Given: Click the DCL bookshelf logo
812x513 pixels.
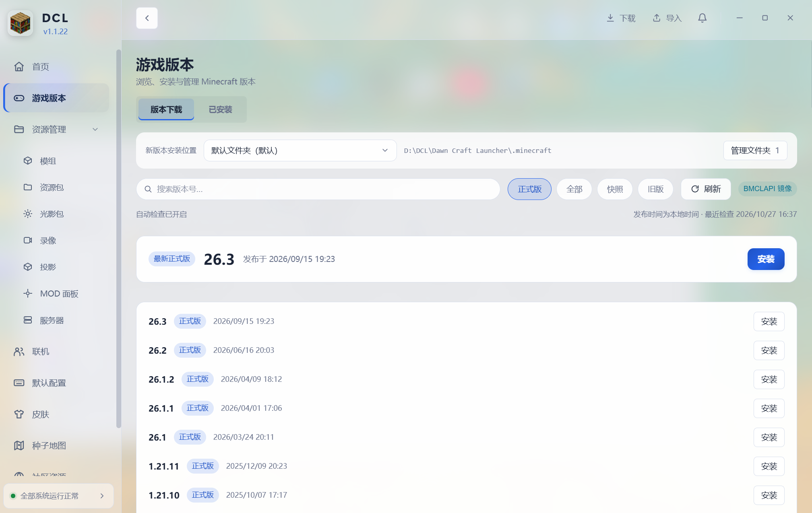Looking at the screenshot, I should point(21,23).
